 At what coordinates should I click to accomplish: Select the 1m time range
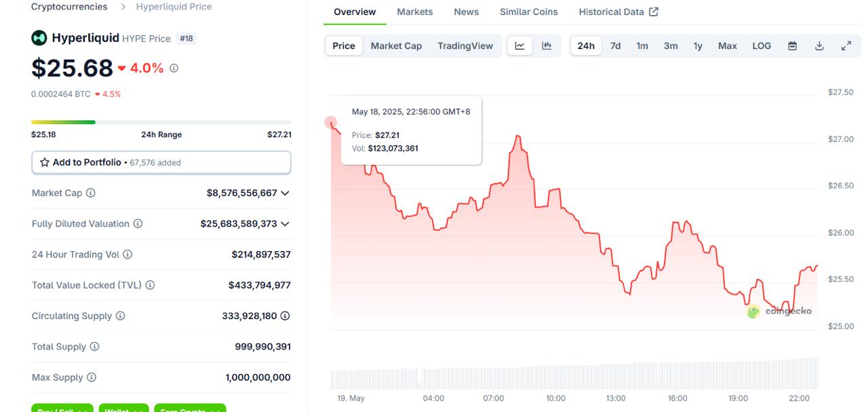pyautogui.click(x=642, y=45)
